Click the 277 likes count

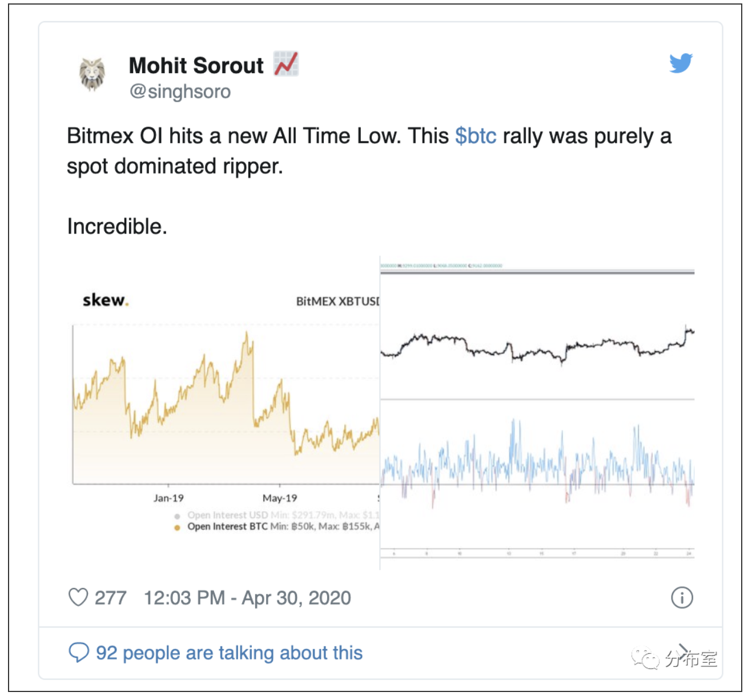pos(110,598)
